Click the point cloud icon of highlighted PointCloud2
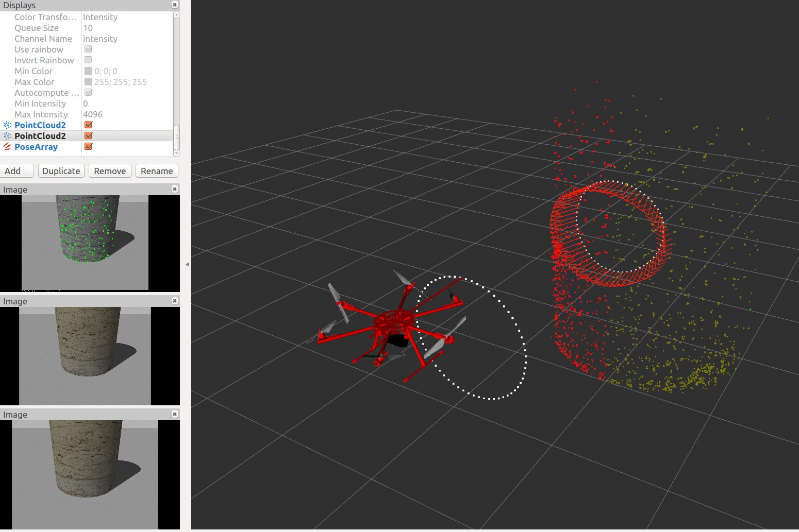 (x=7, y=136)
